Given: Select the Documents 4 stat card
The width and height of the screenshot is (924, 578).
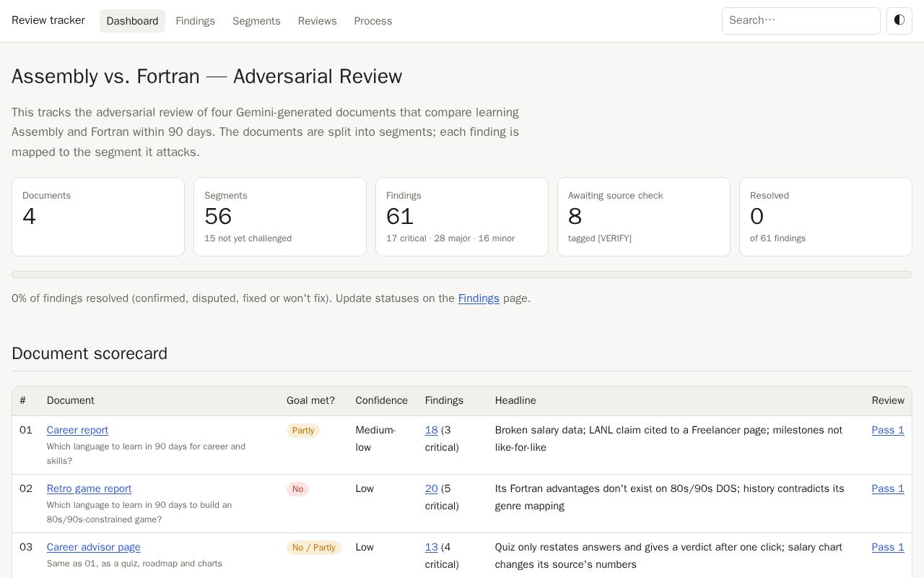Looking at the screenshot, I should pyautogui.click(x=98, y=217).
